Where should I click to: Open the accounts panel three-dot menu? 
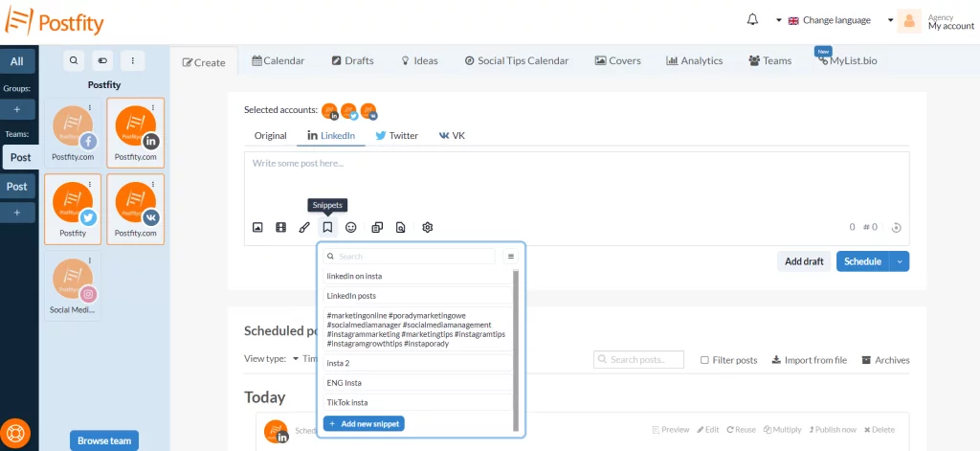[x=132, y=60]
